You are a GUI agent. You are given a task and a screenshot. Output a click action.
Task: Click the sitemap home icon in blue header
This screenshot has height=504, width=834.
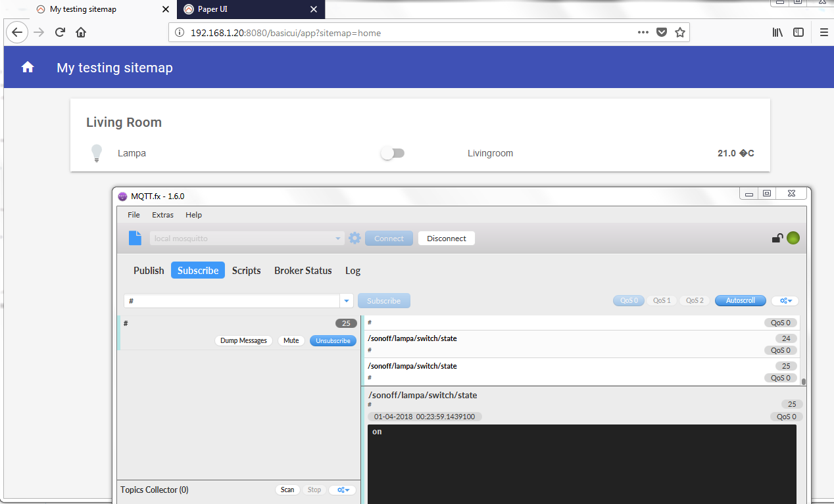click(28, 67)
